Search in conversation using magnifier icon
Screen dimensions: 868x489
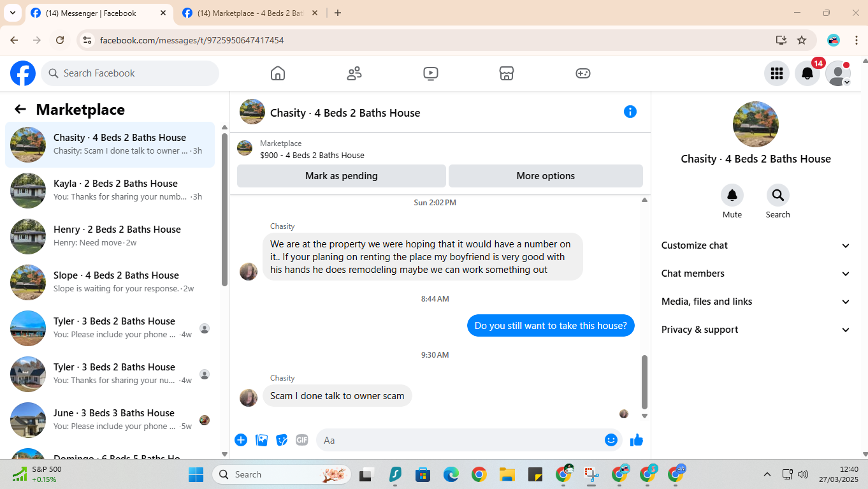tap(778, 195)
